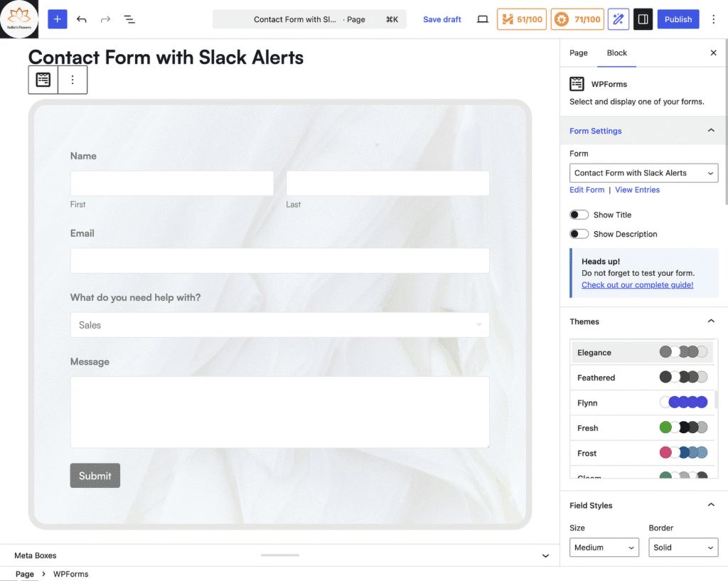Open the complete guide link
Screen dimensions: 728x581
pyautogui.click(x=637, y=284)
